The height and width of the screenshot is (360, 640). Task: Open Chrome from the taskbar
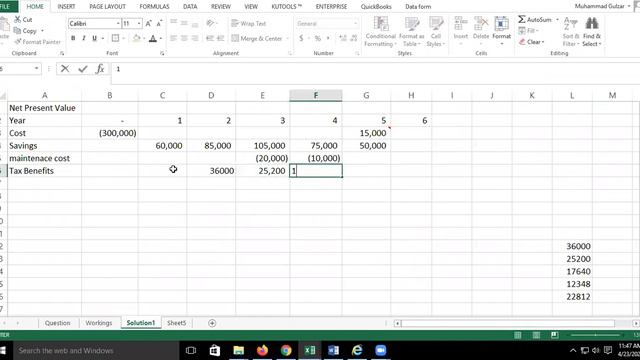(286, 350)
